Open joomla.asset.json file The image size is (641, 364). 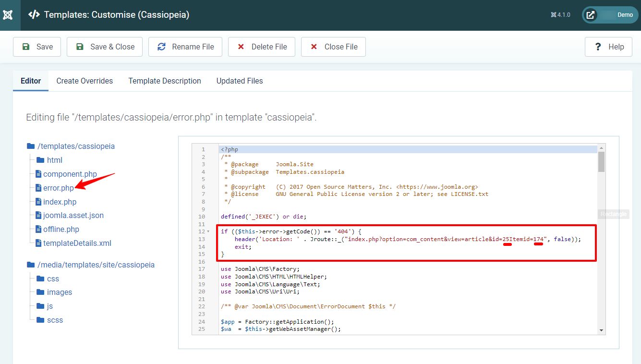[x=73, y=215]
